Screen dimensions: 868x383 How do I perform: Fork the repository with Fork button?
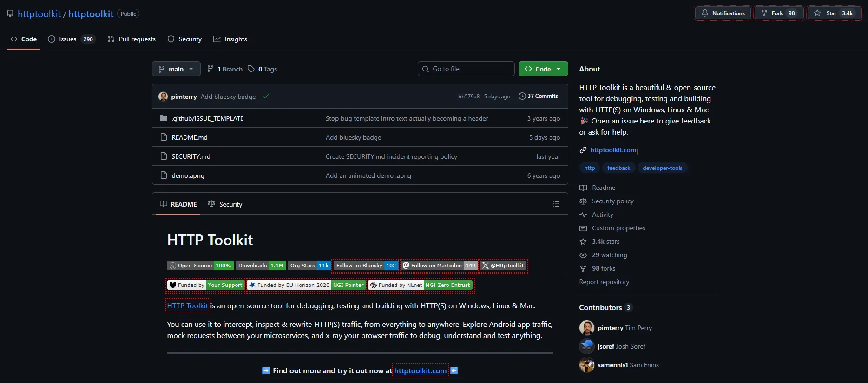point(779,13)
